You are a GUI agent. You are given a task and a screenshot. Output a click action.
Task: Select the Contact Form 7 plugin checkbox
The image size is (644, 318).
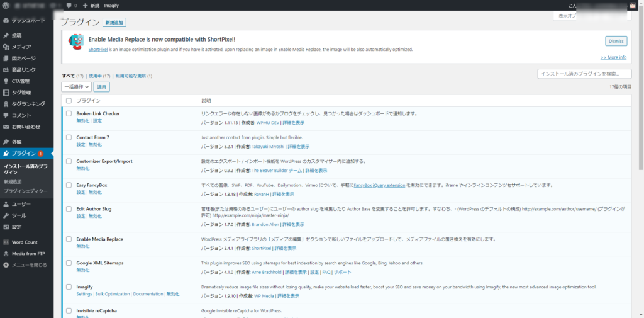(x=69, y=137)
